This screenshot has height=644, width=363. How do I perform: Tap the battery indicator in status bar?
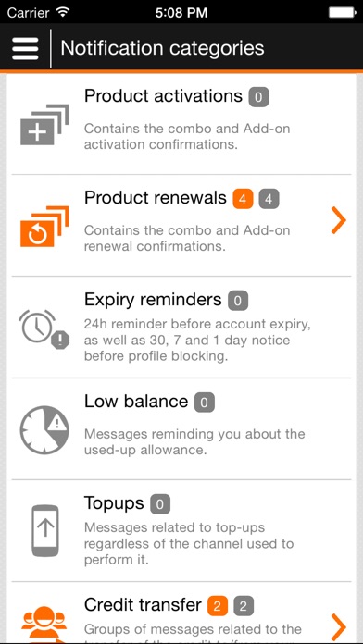tap(343, 12)
